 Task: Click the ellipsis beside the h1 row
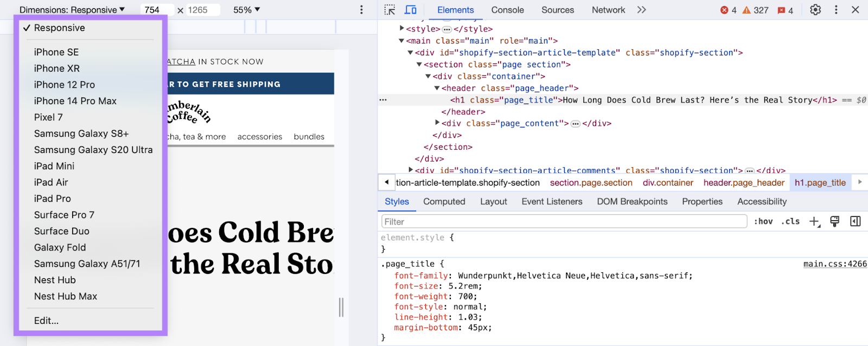pyautogui.click(x=383, y=100)
